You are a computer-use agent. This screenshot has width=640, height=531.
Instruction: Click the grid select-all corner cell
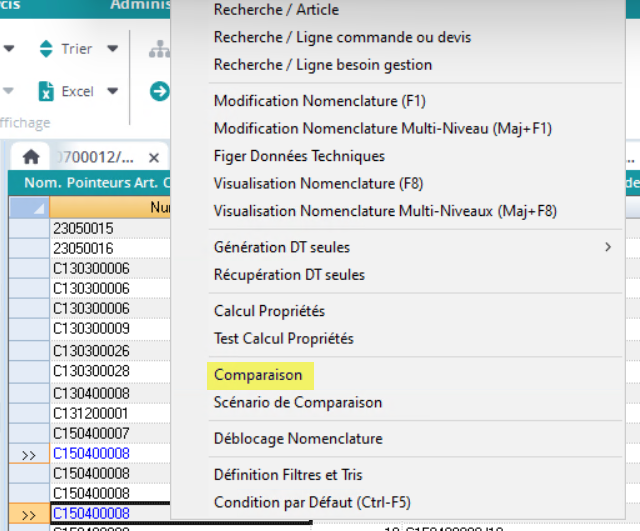click(x=28, y=207)
